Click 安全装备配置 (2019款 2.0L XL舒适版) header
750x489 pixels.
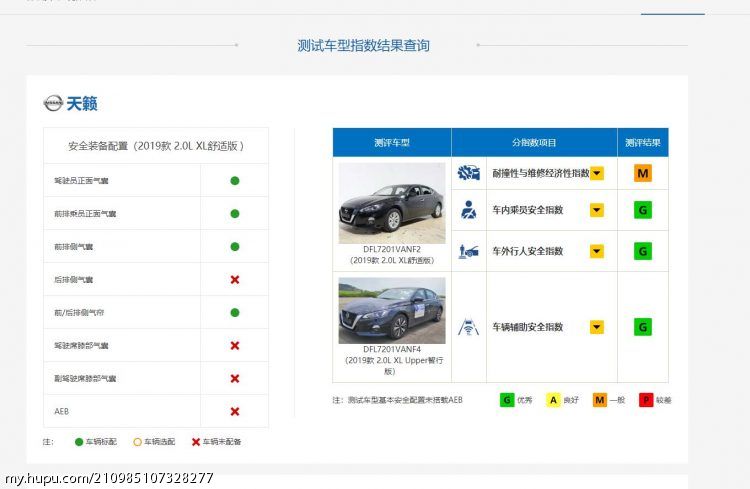pyautogui.click(x=156, y=146)
